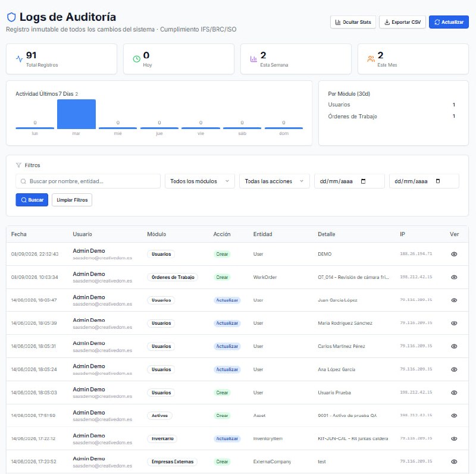Viewport: 476px width, 474px height.
Task: Click the IP address 188.26.194.71
Action: coord(416,254)
